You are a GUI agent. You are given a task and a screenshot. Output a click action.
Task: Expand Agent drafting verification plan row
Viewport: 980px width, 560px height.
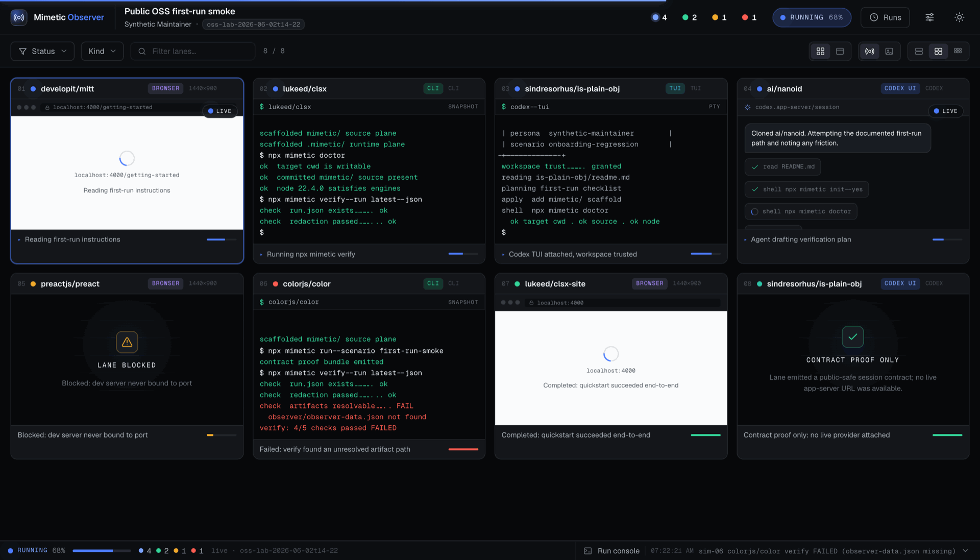coord(853,239)
